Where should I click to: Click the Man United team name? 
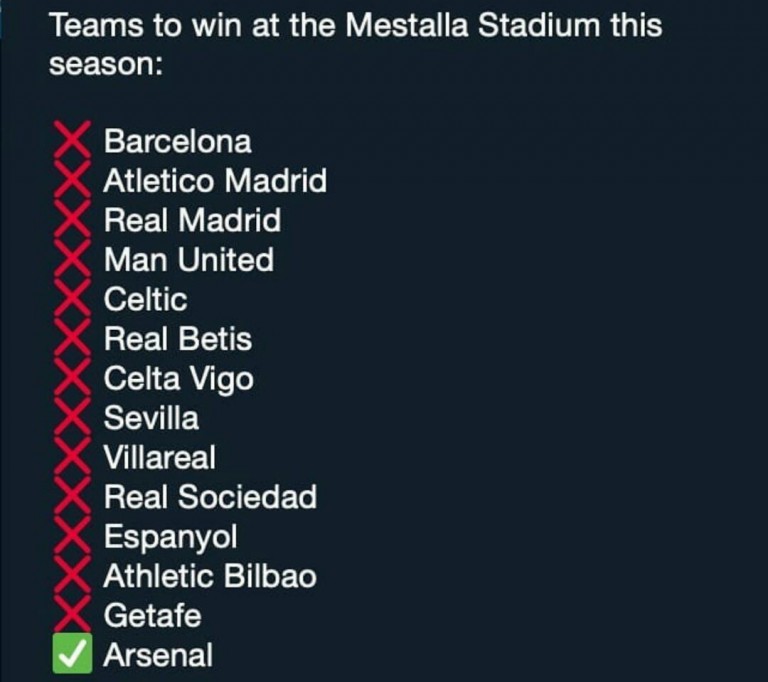[189, 259]
